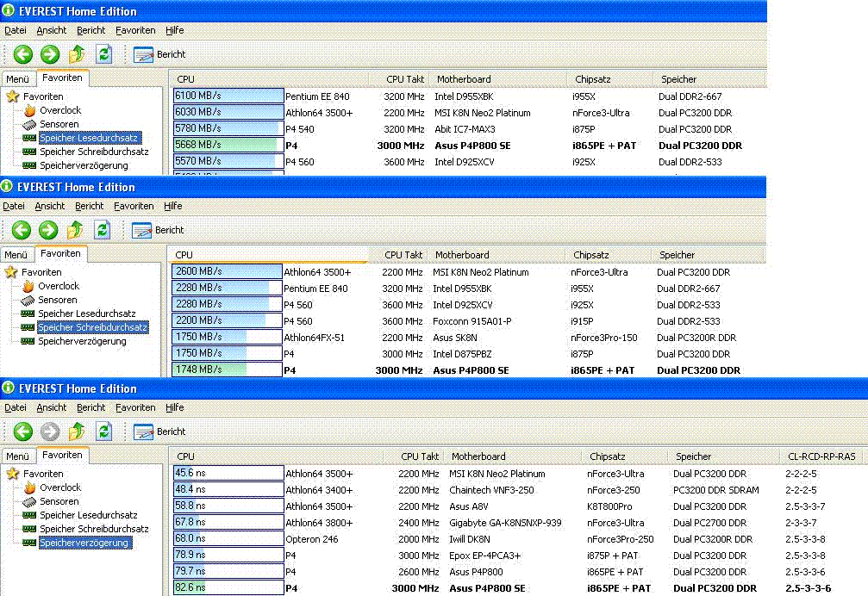Select Favoriten root node in middle window
The image size is (868, 596).
(x=41, y=272)
